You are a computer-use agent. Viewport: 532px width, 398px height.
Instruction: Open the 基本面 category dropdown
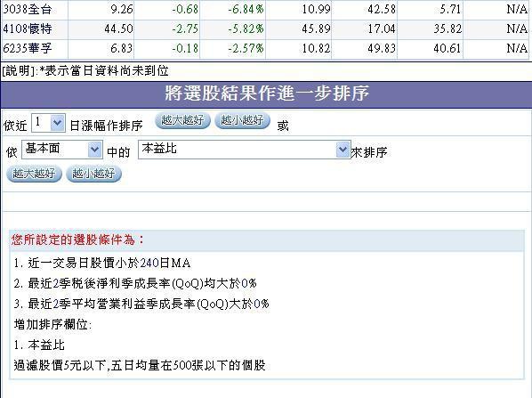(62, 150)
